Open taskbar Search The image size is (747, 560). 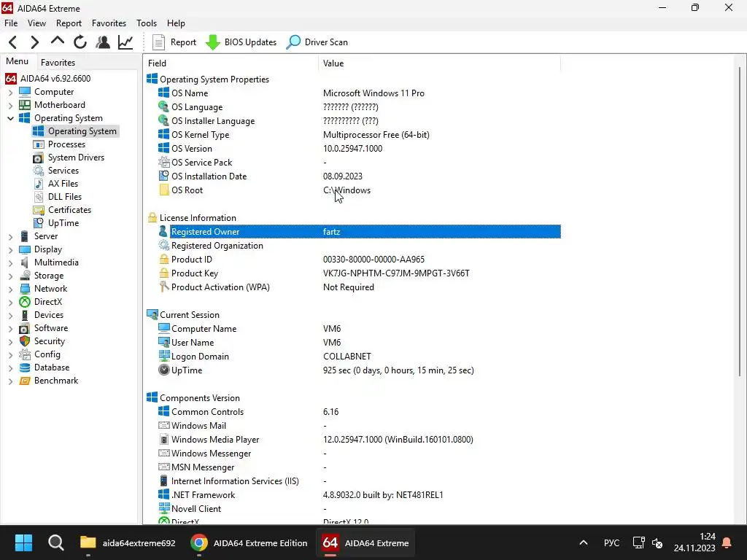pyautogui.click(x=55, y=542)
